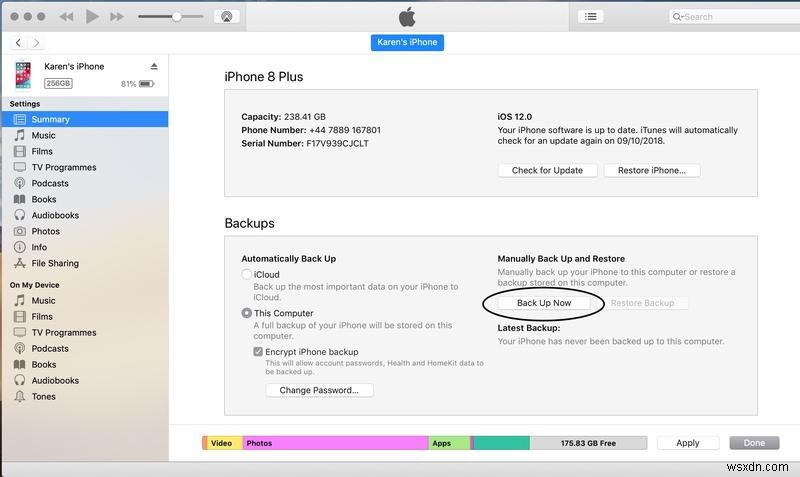The image size is (800, 477).
Task: Go back with the left chevron
Action: pyautogui.click(x=18, y=42)
